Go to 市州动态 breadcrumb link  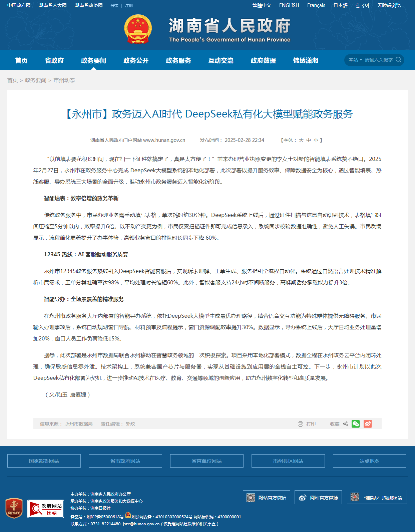[x=64, y=80]
